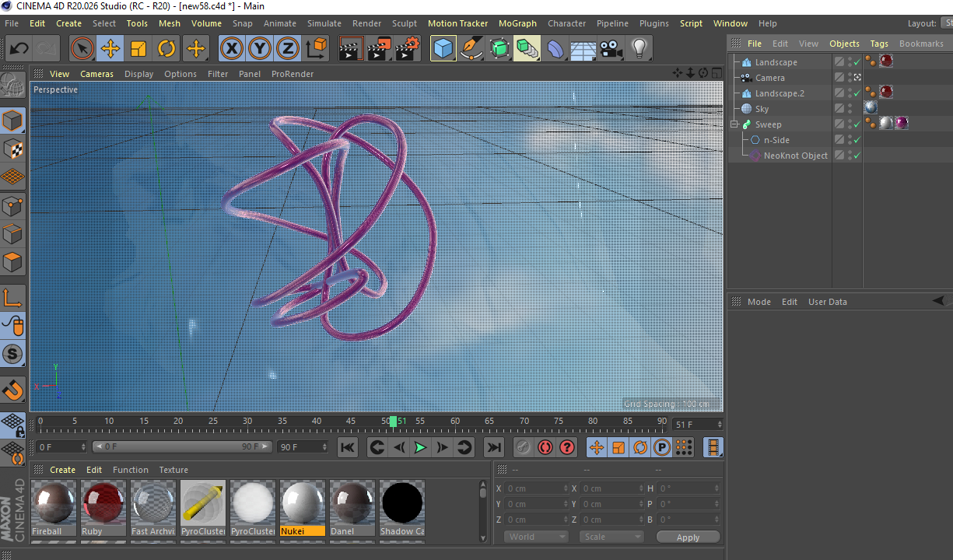Click the X position input field
Screen dimensions: 953x560
point(536,488)
